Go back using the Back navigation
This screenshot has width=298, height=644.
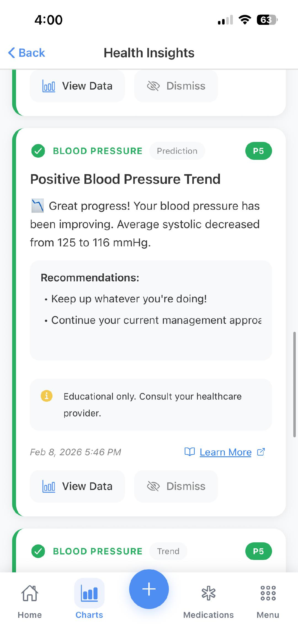(x=26, y=52)
